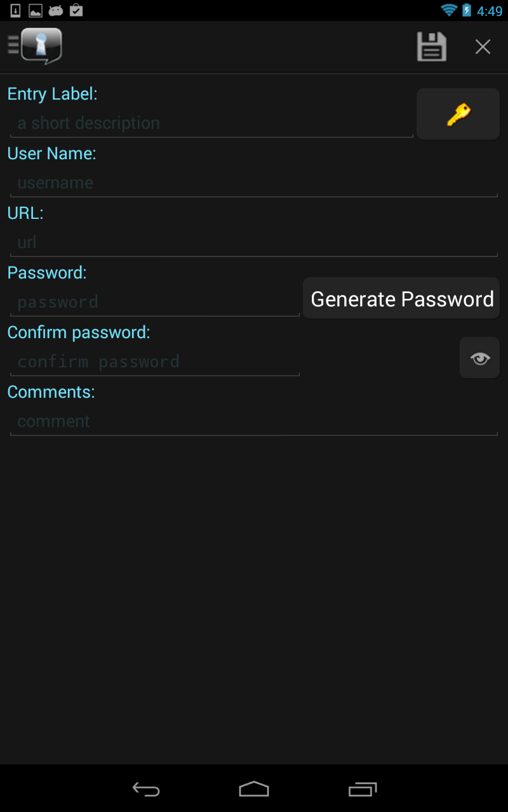Open the app menu keyhole logo

coord(35,46)
